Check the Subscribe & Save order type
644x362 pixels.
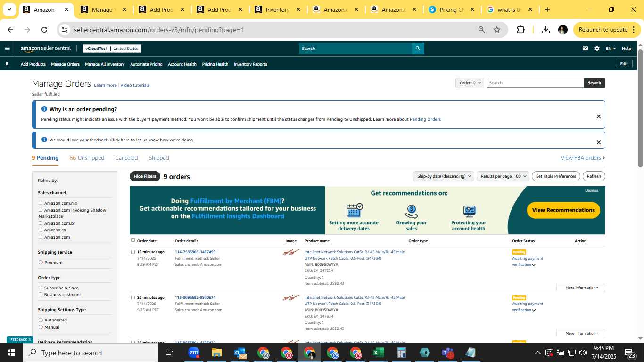pos(41,288)
